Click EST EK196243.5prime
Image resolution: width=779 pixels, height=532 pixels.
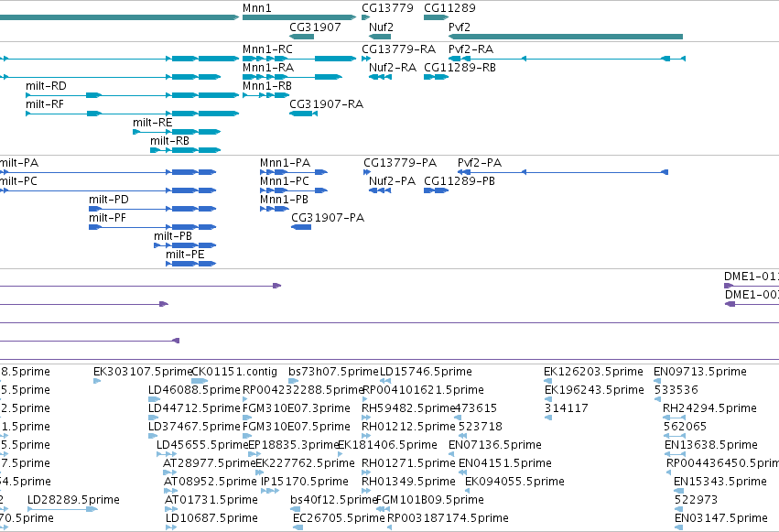click(x=594, y=390)
